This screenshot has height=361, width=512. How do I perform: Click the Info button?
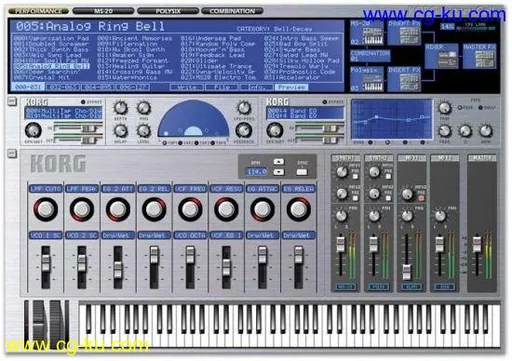tap(257, 87)
